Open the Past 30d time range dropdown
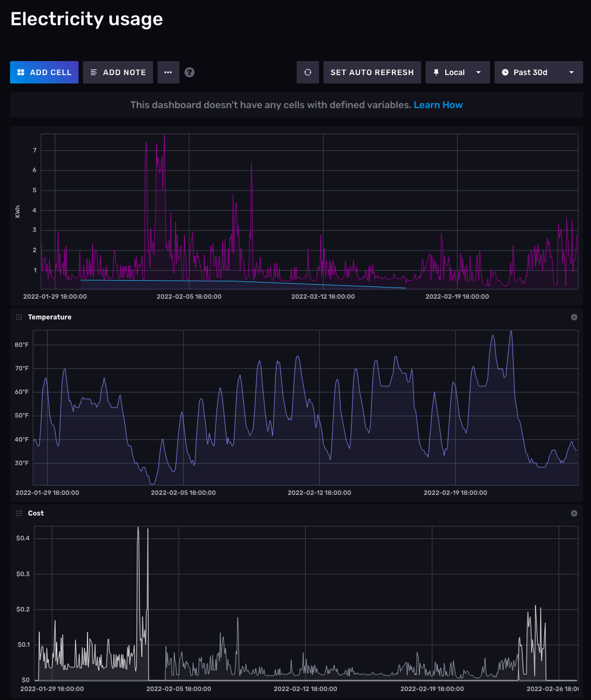Image resolution: width=591 pixels, height=700 pixels. pos(539,72)
